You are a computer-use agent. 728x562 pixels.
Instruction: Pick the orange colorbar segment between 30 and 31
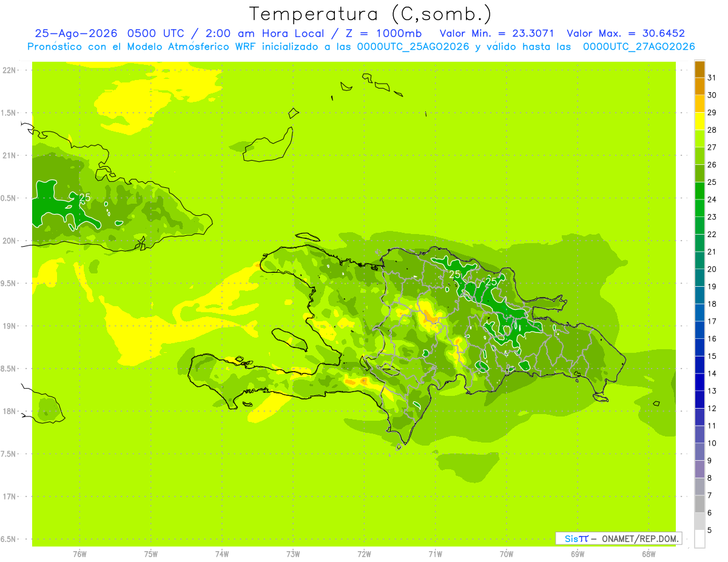click(x=699, y=87)
